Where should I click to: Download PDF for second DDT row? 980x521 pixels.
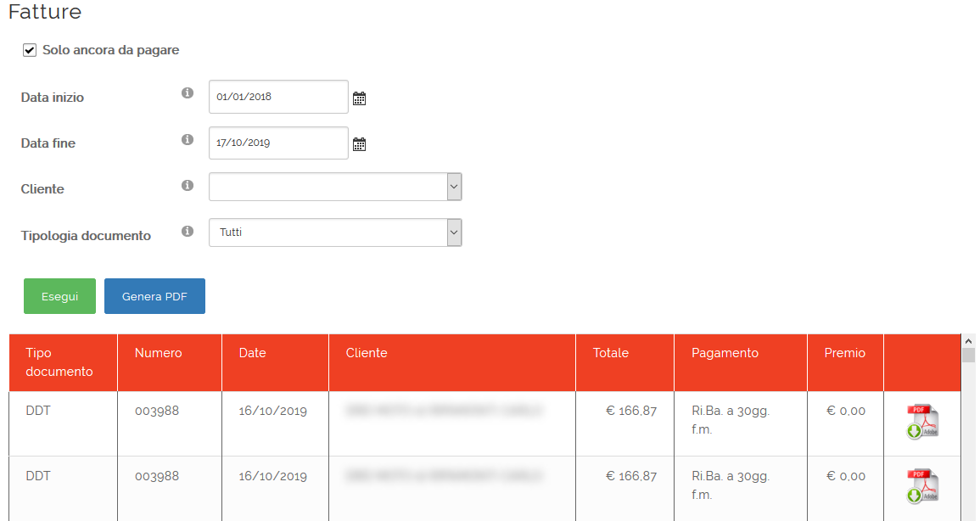921,486
